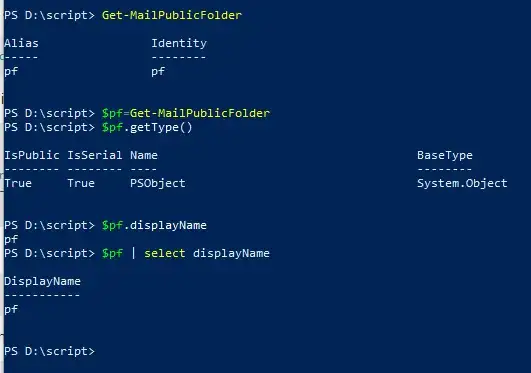
Task: Click the Get-MailPublicFolder command on first line
Action: [172, 15]
